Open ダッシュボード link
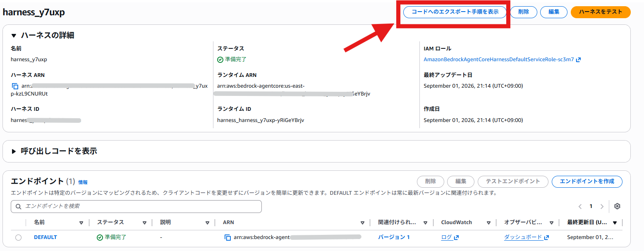The image size is (644, 251). pos(523,237)
